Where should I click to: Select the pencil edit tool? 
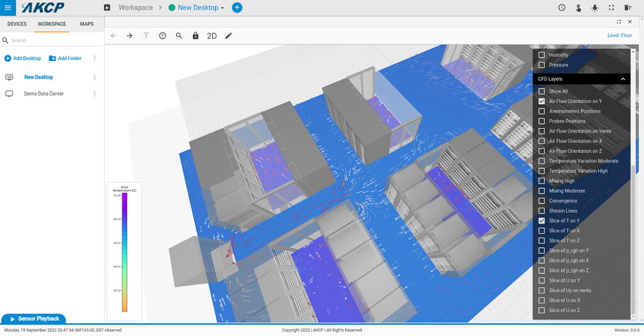228,36
